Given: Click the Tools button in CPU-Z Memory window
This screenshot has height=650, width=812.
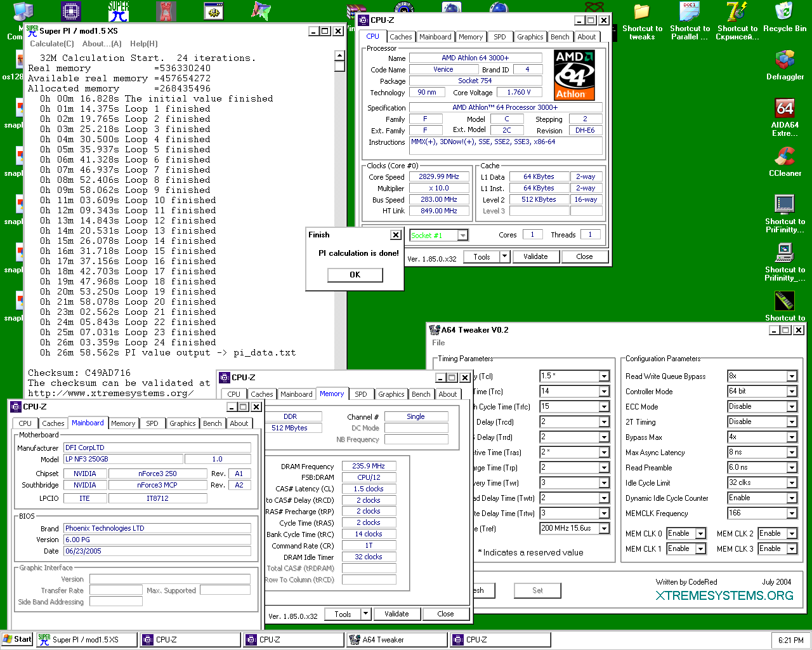Looking at the screenshot, I should tap(343, 614).
